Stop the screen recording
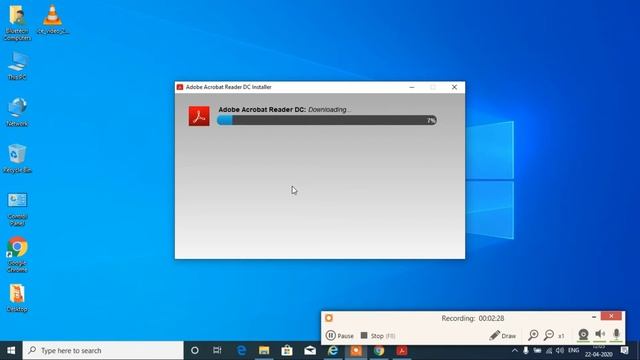The width and height of the screenshot is (640, 360). [378, 336]
